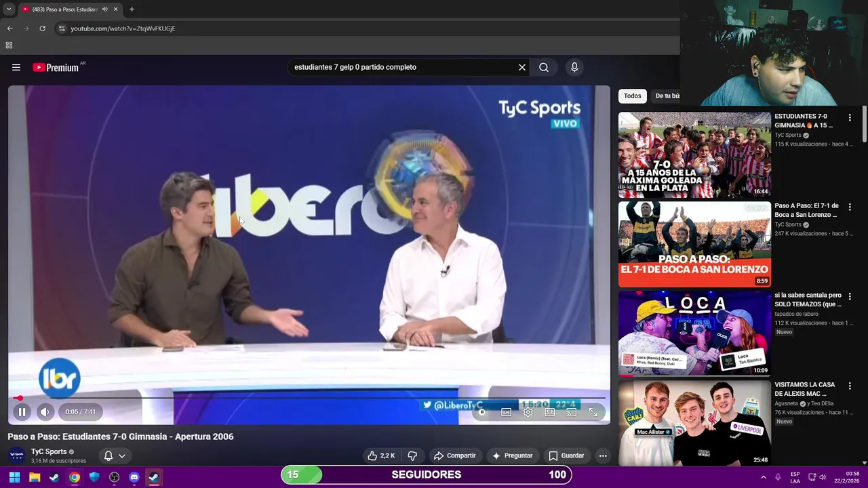Open the TyC Sports channel avatar
The height and width of the screenshot is (488, 868).
click(x=17, y=455)
